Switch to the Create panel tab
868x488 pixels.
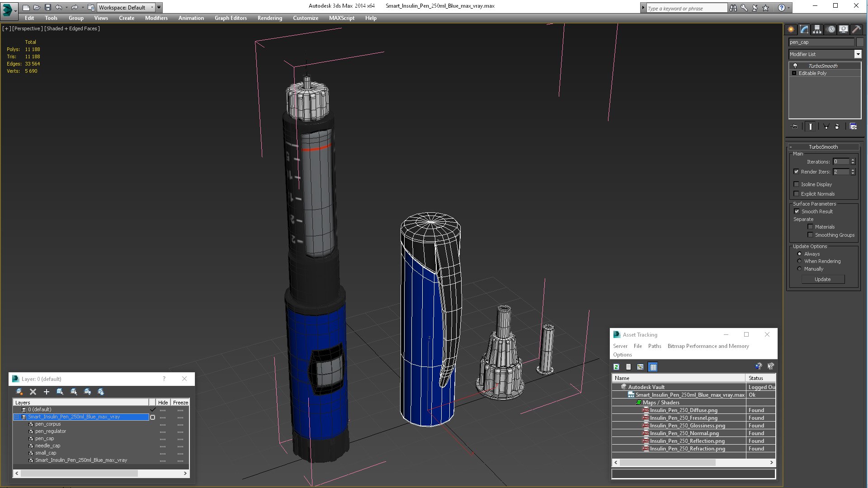pos(791,29)
